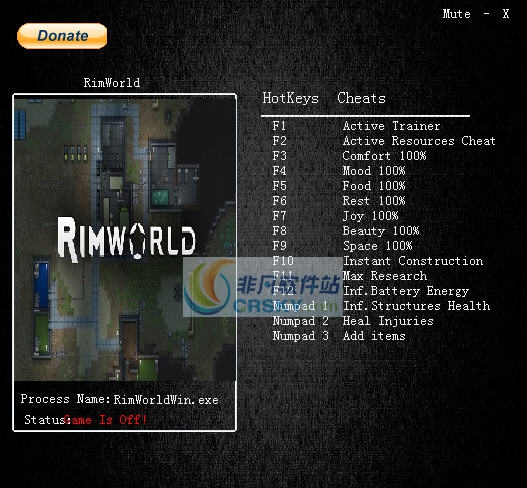Select the Beauty 100% cheat

(381, 231)
